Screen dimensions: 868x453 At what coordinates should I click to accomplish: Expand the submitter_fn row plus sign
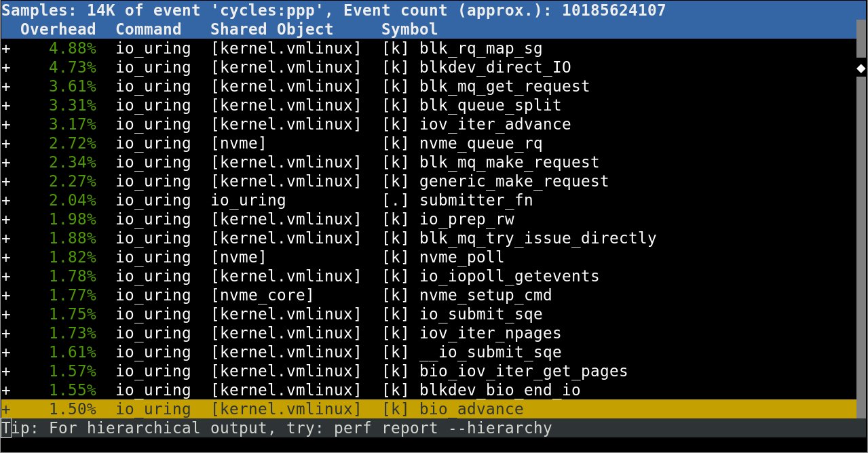[5, 201]
